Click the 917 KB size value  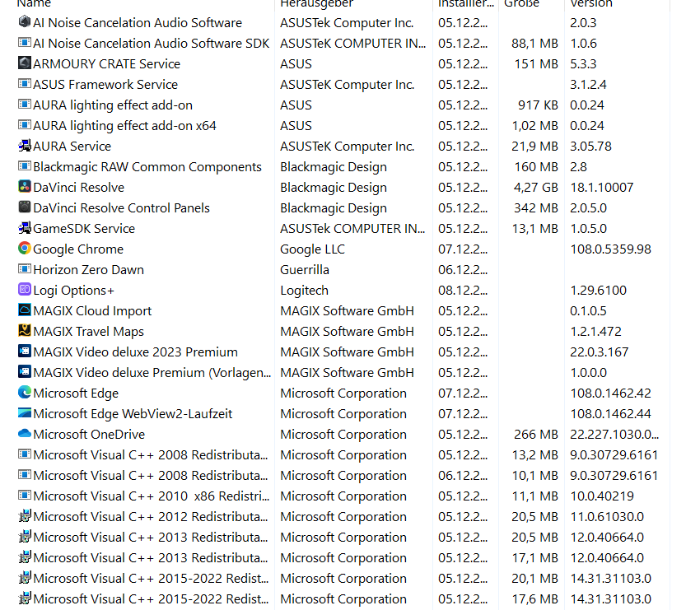tap(538, 105)
